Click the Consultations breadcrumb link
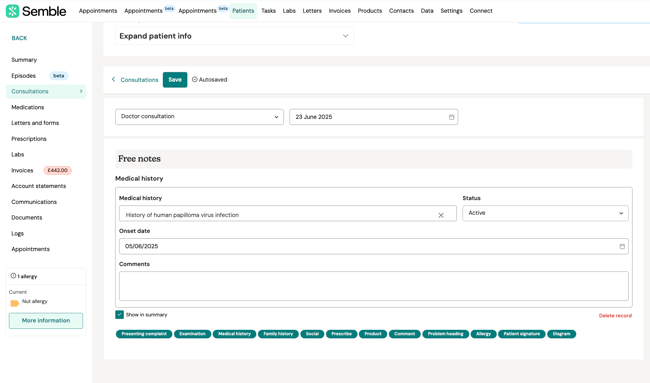650x383 pixels. (x=139, y=80)
